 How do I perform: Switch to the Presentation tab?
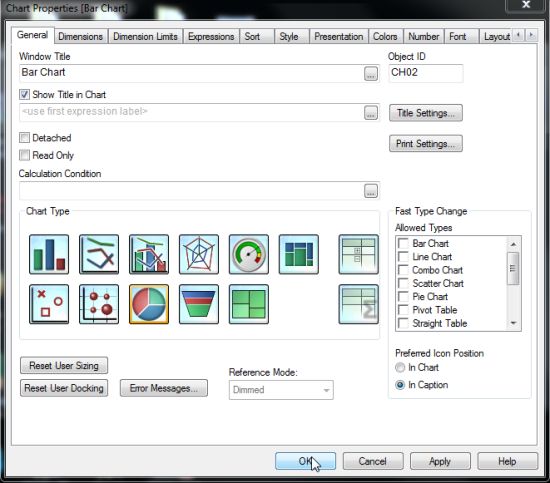point(338,36)
